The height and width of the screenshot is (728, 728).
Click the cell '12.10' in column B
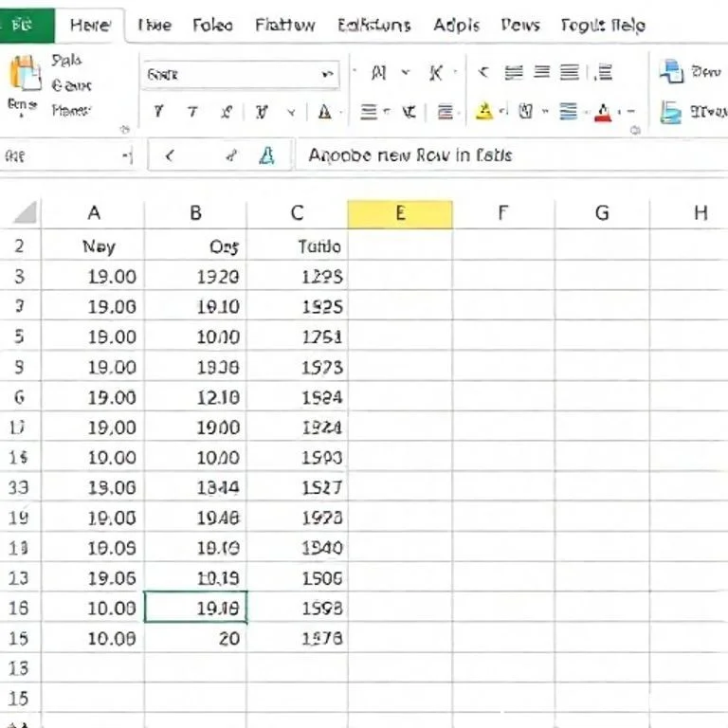pos(195,397)
